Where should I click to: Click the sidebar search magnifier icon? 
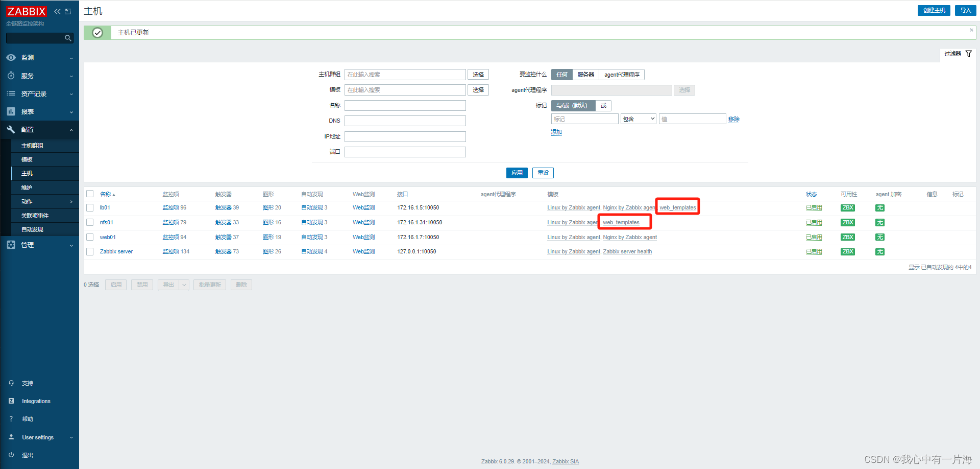(68, 38)
